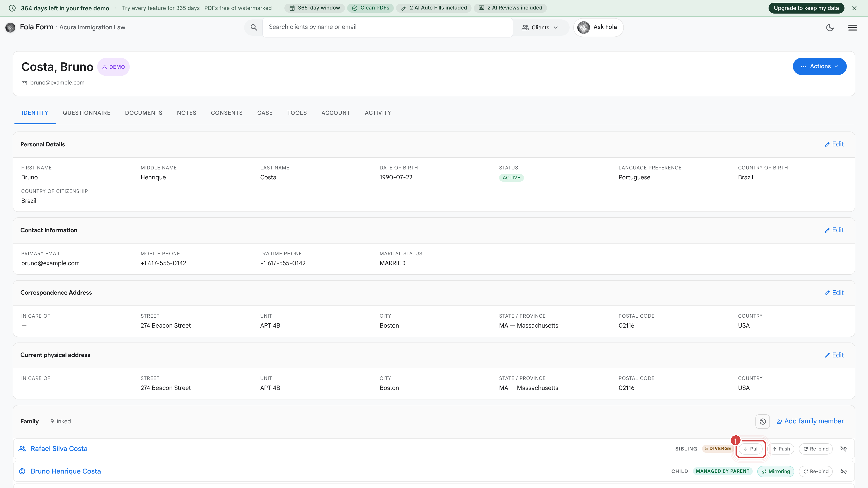Screen dimensions: 868x488
Task: Toggle dark mode moon icon
Action: (830, 27)
